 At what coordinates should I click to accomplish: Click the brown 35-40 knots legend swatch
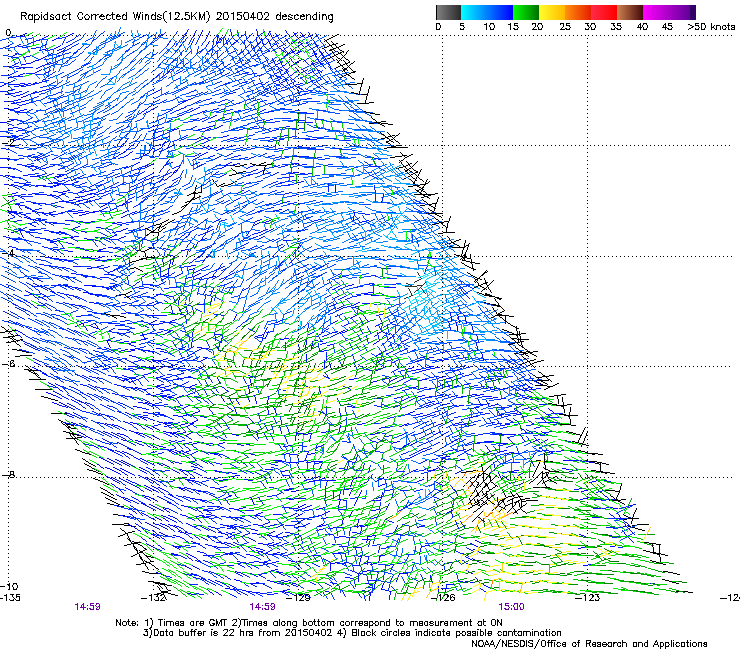630,12
